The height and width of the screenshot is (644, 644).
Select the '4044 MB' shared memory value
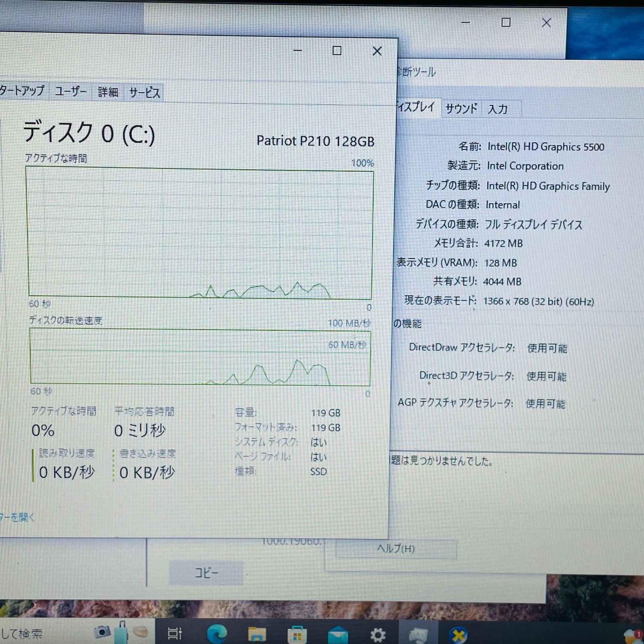502,282
